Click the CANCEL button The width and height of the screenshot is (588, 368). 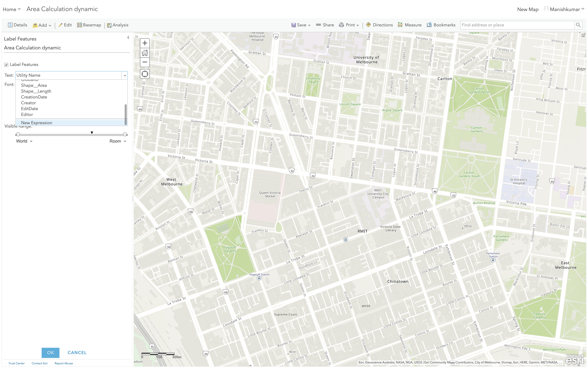pyautogui.click(x=77, y=352)
